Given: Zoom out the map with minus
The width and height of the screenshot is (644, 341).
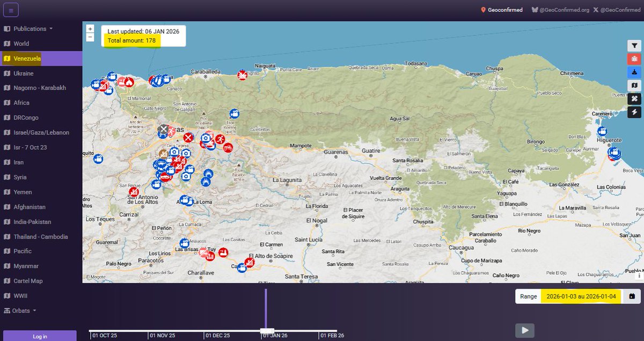Looking at the screenshot, I should pos(90,38).
